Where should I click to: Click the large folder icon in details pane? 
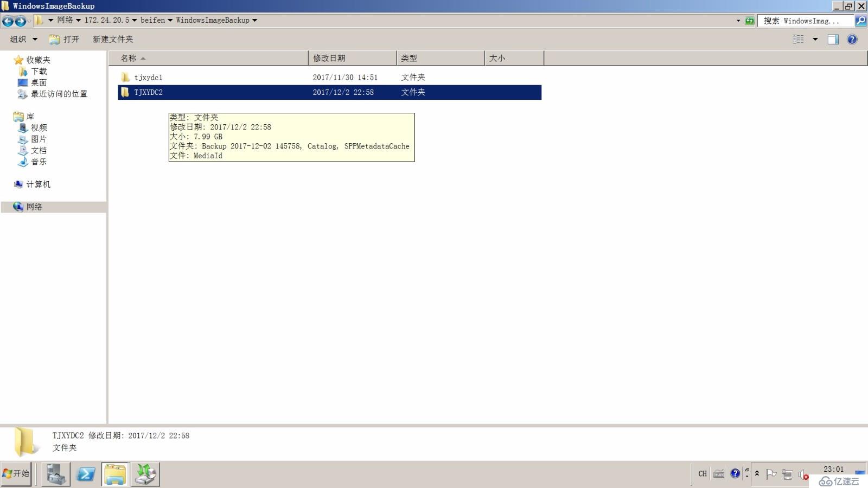pyautogui.click(x=26, y=441)
